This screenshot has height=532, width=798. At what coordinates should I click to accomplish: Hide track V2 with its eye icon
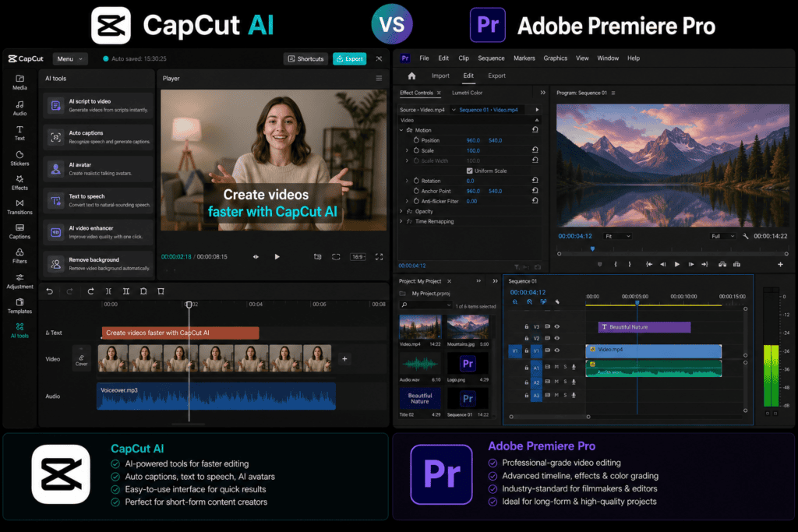556,338
